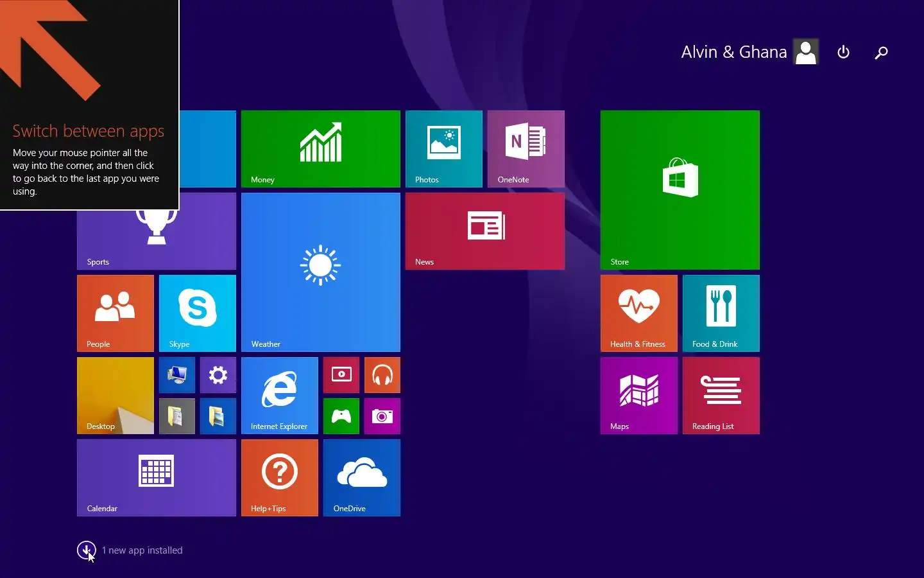The image size is (924, 578).
Task: Open the Reading List tile
Action: [721, 396]
